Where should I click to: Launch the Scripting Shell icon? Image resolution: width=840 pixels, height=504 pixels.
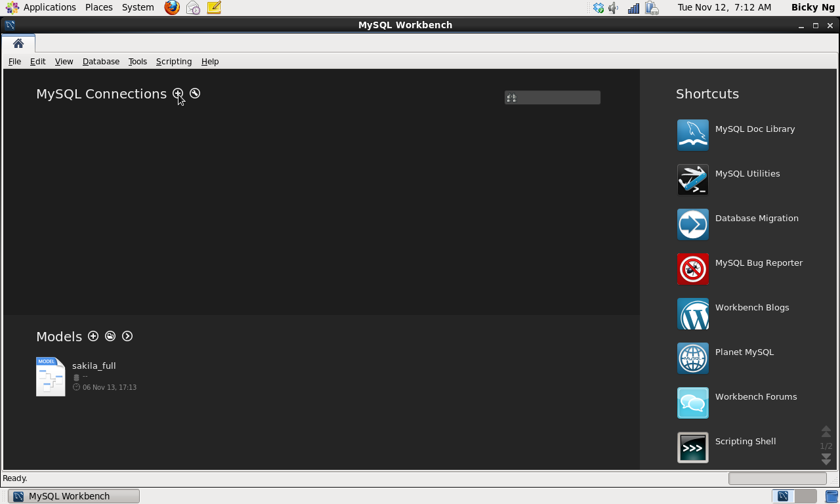point(693,448)
